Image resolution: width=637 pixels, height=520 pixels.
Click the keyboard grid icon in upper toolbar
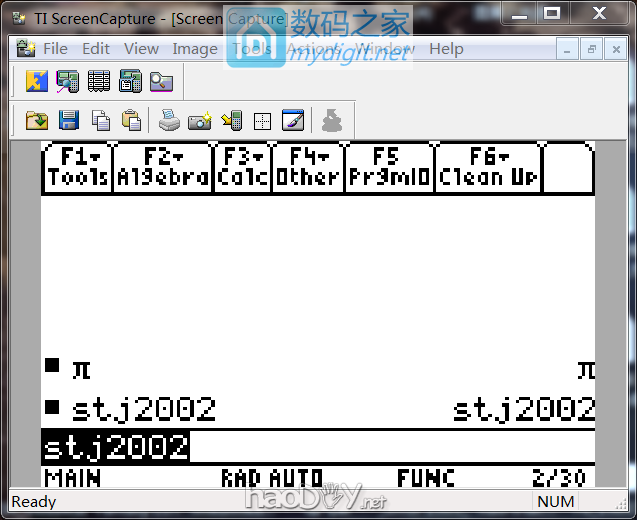pos(99,81)
